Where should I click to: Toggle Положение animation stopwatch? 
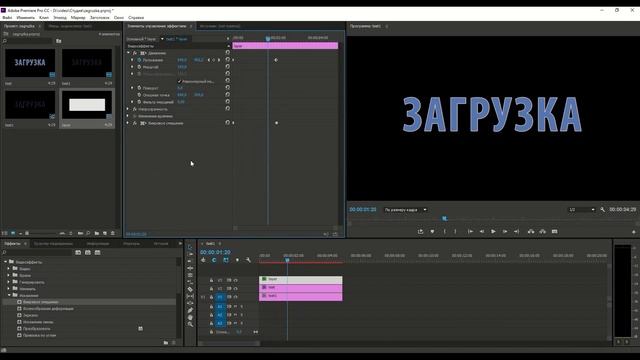(x=139, y=60)
